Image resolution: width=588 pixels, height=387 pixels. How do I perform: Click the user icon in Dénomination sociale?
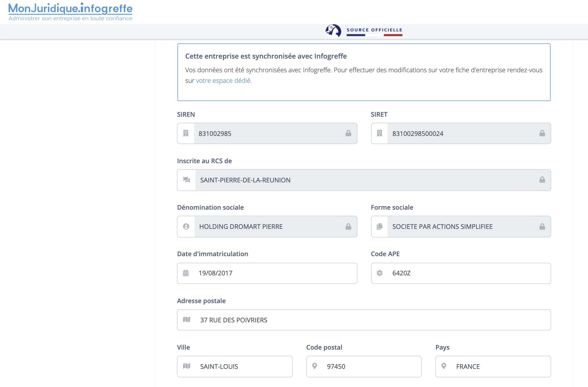coord(186,226)
